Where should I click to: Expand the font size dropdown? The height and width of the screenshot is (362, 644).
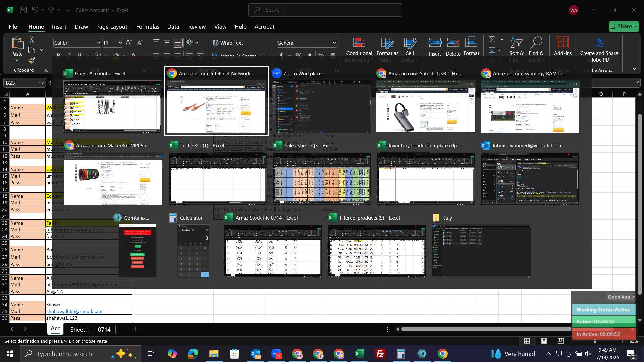pyautogui.click(x=120, y=43)
